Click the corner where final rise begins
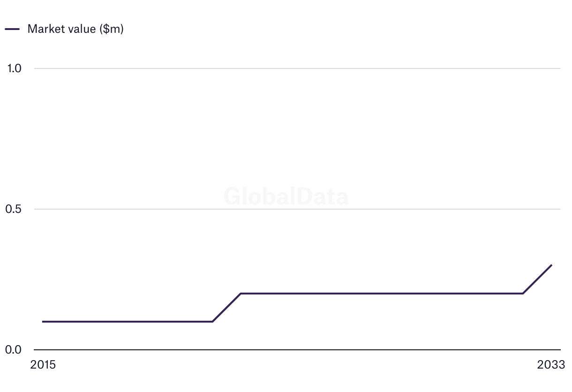 [x=523, y=294]
